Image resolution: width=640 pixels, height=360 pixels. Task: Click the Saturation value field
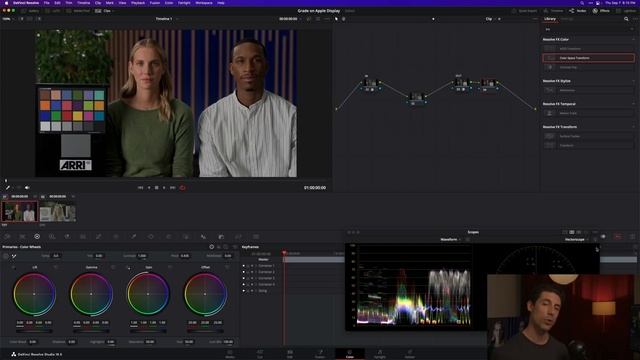click(x=150, y=342)
